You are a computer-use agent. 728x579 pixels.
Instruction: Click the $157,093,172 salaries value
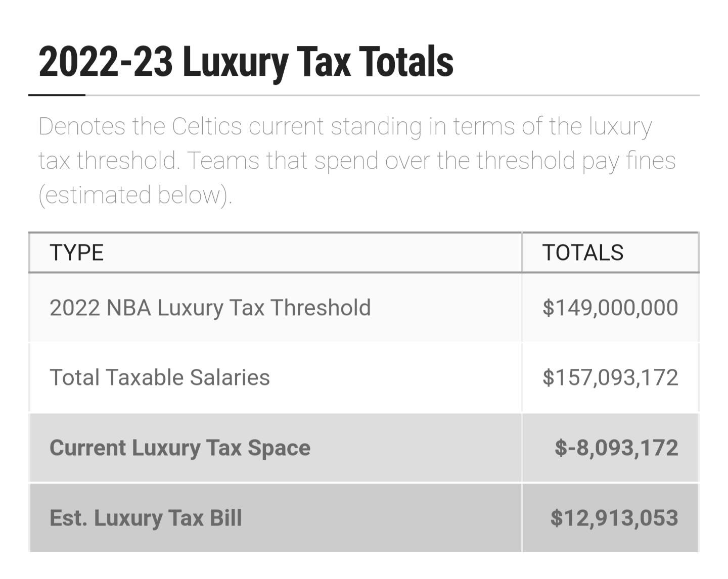coord(610,377)
